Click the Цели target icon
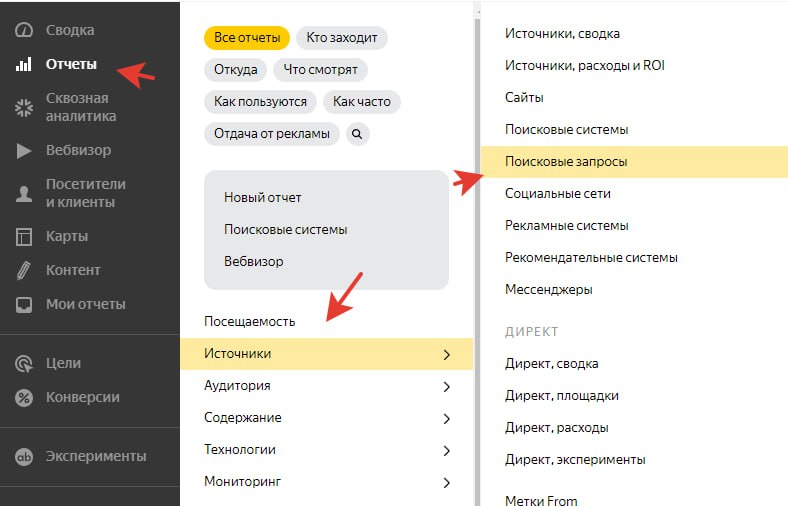The image size is (788, 506). click(x=24, y=363)
